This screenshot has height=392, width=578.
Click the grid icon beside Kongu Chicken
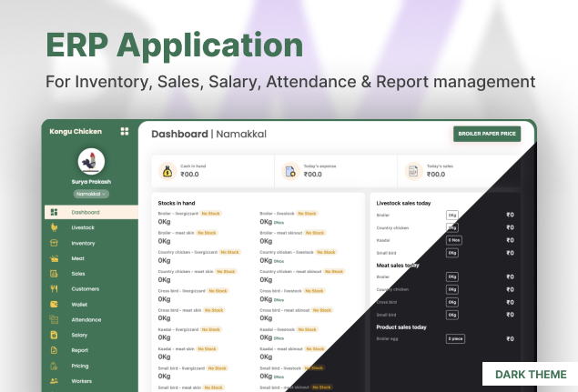tap(125, 132)
